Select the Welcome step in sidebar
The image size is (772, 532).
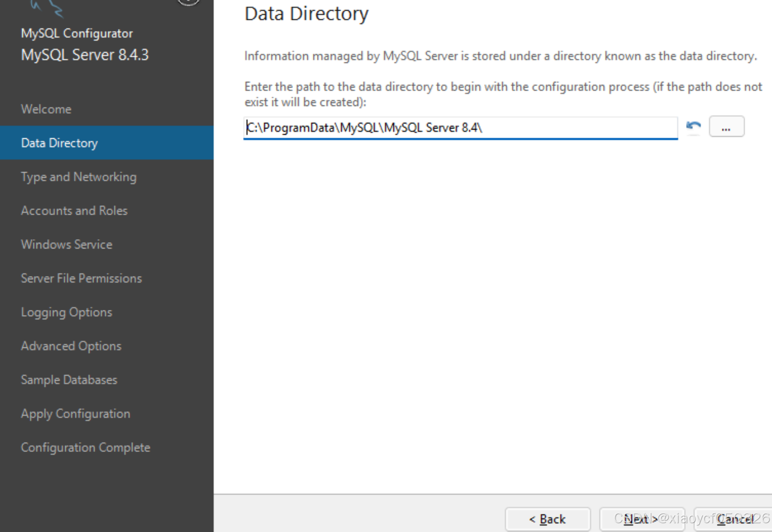[x=46, y=109]
